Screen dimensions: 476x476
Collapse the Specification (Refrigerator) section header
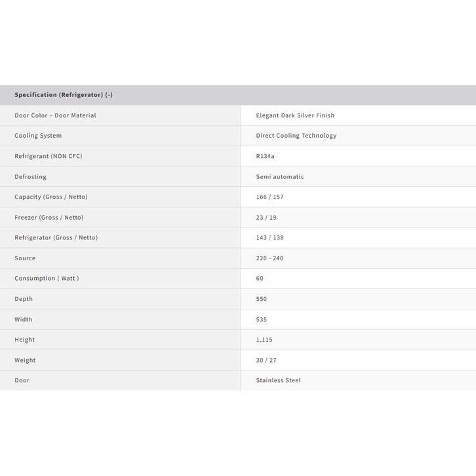[x=64, y=95]
